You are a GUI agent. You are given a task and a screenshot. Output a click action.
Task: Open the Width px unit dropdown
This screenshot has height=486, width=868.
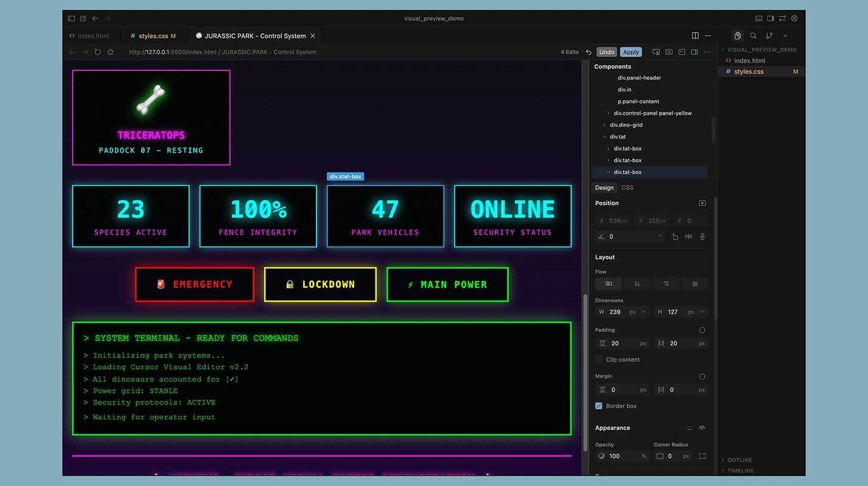(635, 311)
